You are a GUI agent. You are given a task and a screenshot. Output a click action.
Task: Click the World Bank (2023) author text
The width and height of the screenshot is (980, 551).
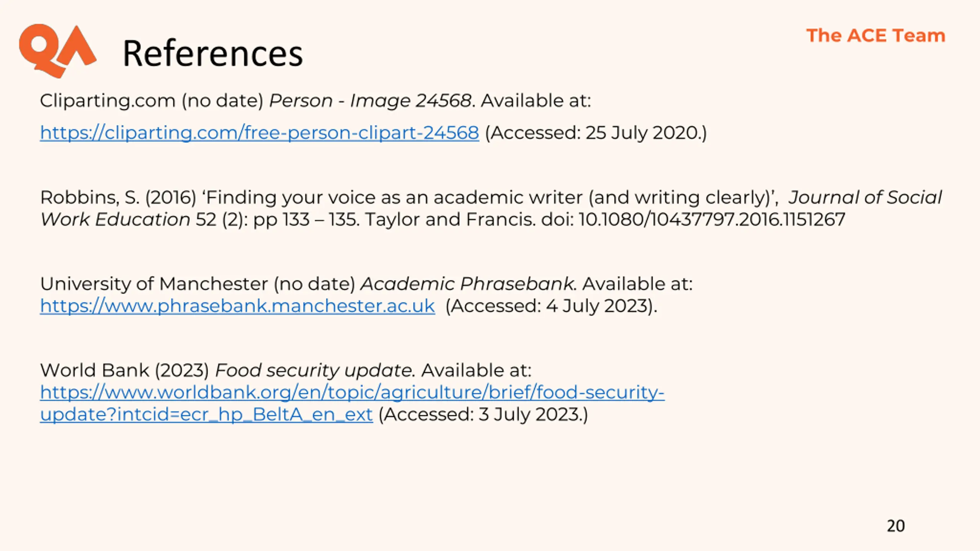[x=125, y=370]
